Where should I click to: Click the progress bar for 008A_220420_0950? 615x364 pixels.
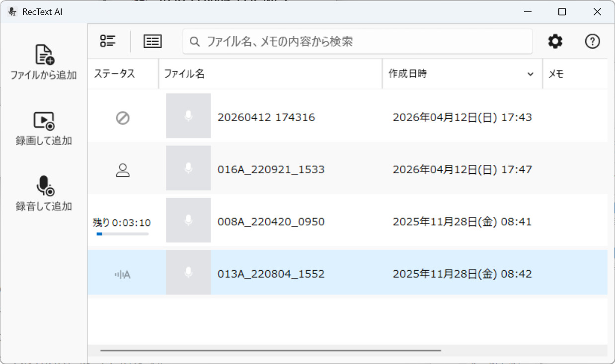click(123, 233)
